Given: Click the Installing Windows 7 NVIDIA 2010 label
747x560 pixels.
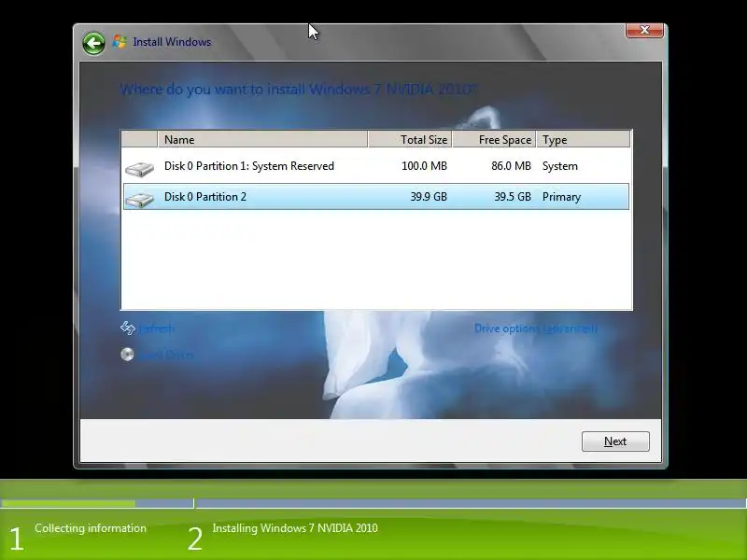Looking at the screenshot, I should 295,528.
